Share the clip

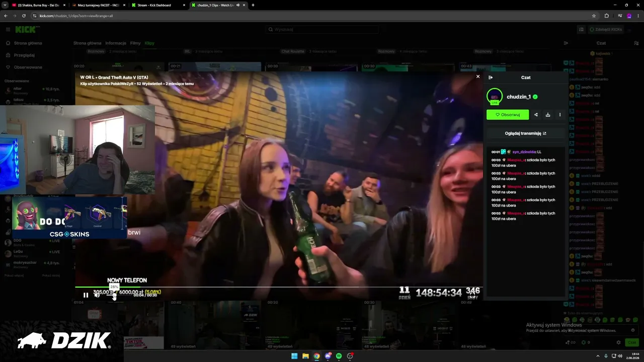536,115
